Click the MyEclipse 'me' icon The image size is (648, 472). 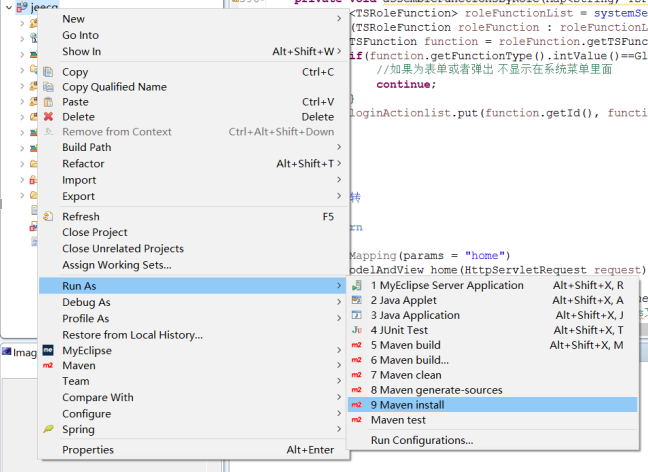48,350
